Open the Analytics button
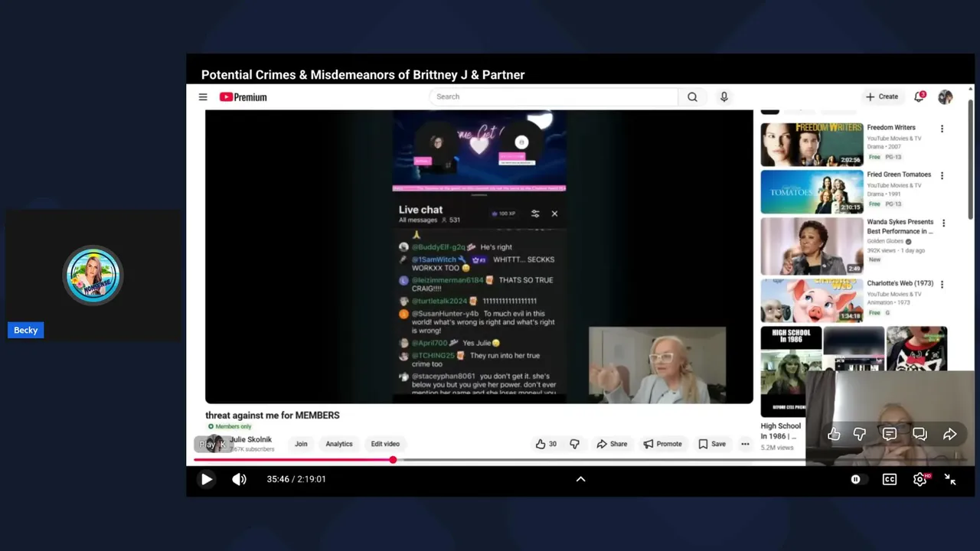The image size is (980, 551). [339, 444]
